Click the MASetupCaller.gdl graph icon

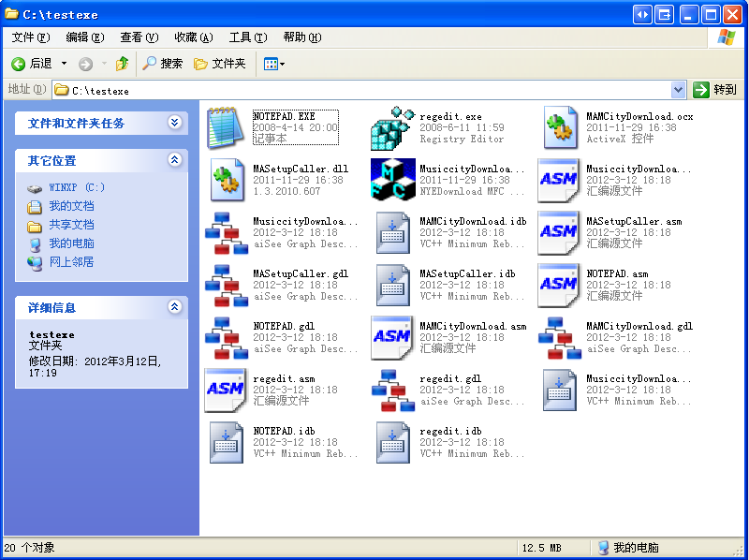point(226,286)
